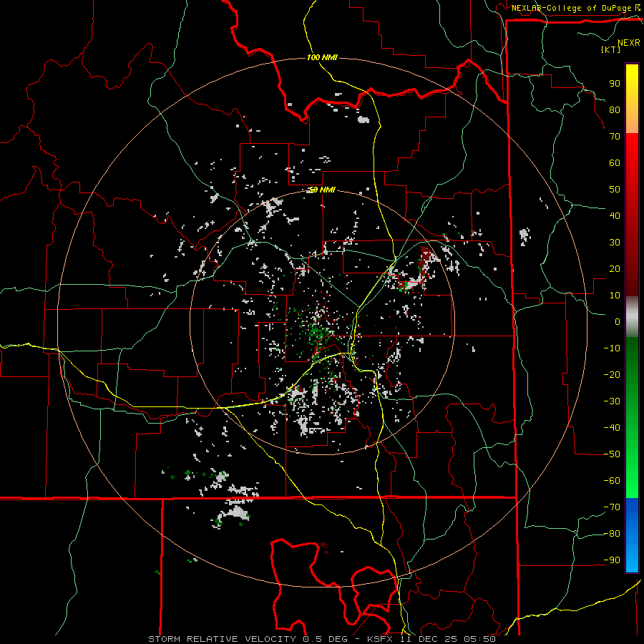Click the -30 value on the velocity scale
The height and width of the screenshot is (644, 644).
point(612,401)
